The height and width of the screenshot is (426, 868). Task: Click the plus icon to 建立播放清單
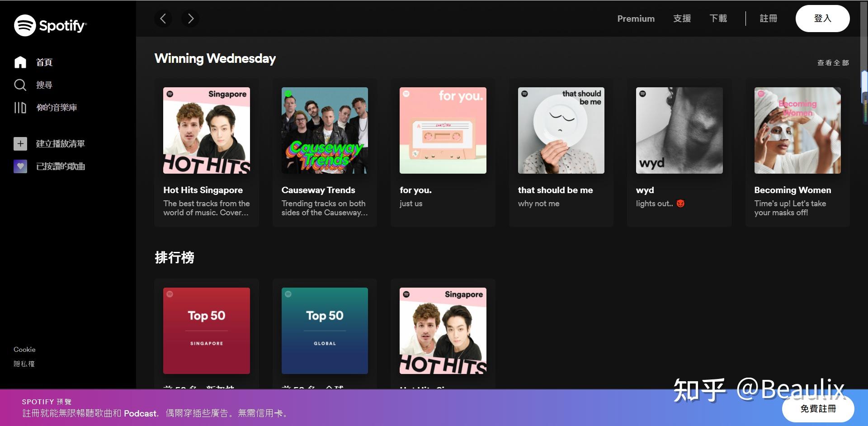pos(20,143)
